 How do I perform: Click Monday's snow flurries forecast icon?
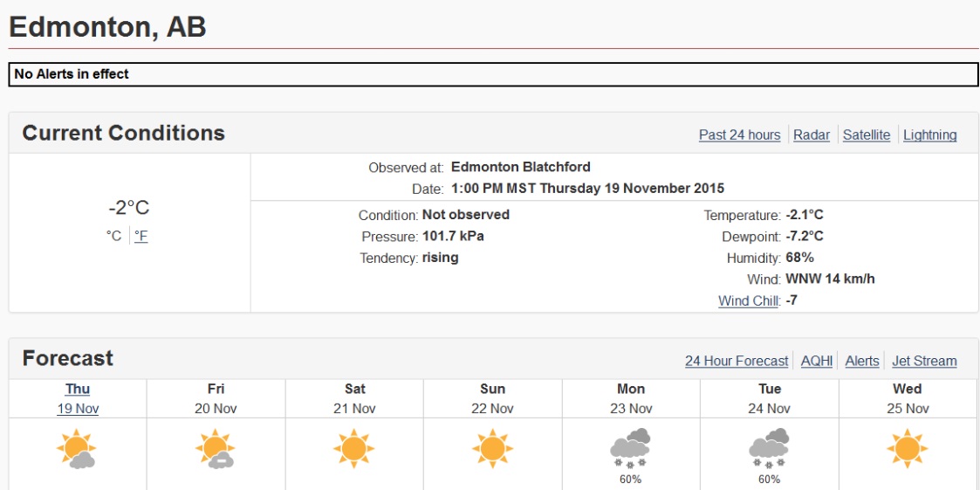pyautogui.click(x=630, y=447)
